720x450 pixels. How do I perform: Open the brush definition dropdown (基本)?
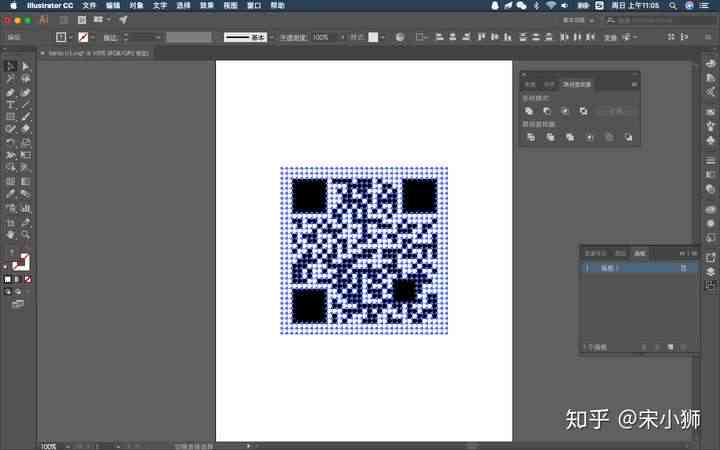click(x=271, y=37)
